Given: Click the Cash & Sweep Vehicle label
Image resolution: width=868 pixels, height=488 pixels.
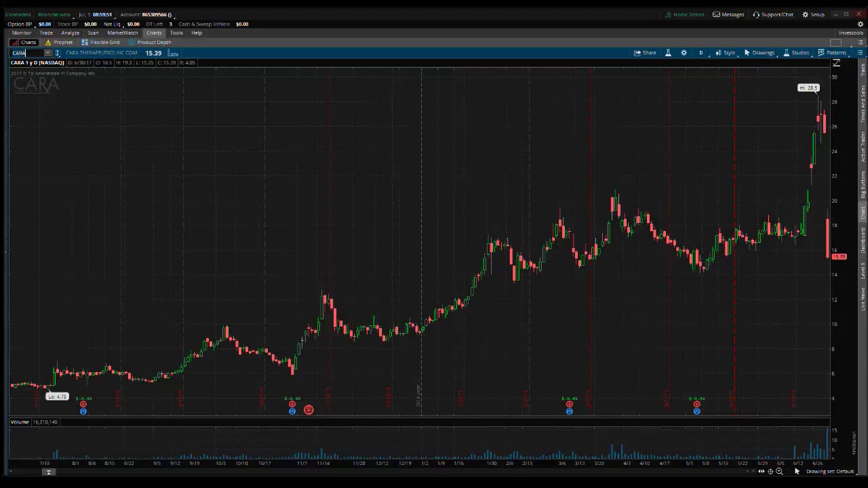Looking at the screenshot, I should [x=204, y=24].
